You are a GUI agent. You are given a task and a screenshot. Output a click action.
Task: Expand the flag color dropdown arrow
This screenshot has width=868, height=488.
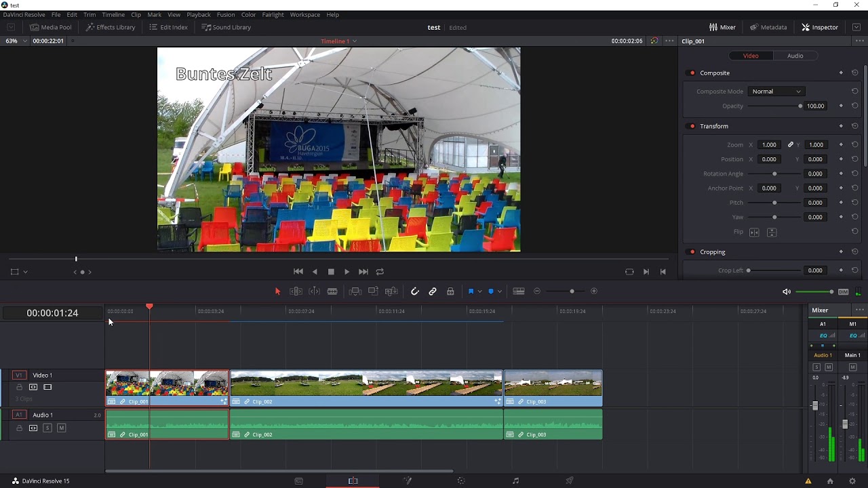[479, 291]
